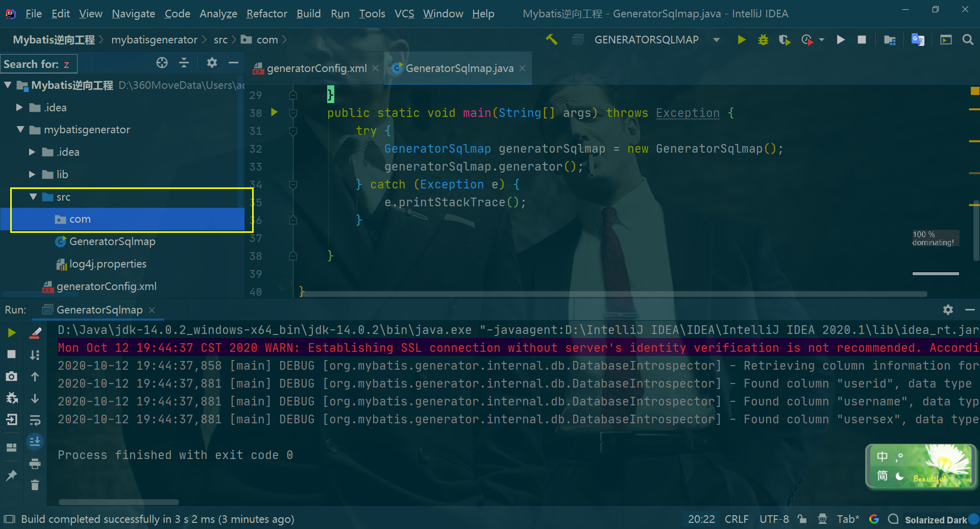Open the Analyze menu
The image size is (980, 529).
218,14
